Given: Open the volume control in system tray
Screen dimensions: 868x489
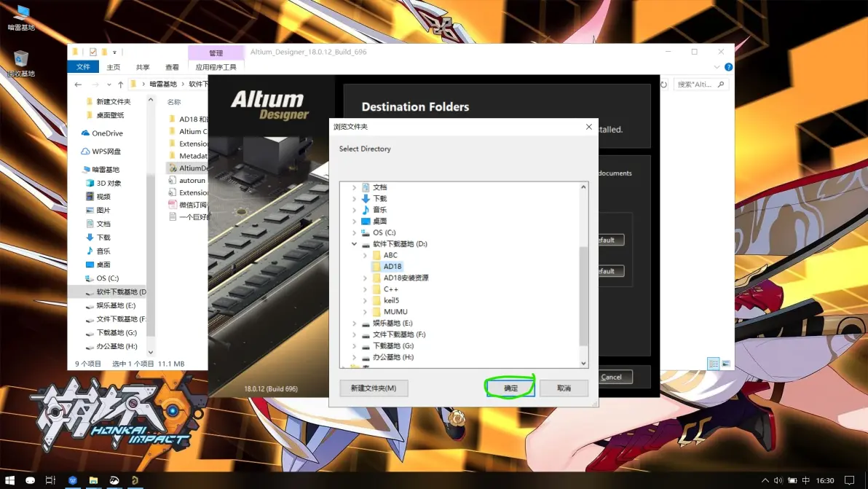Looking at the screenshot, I should tap(778, 480).
